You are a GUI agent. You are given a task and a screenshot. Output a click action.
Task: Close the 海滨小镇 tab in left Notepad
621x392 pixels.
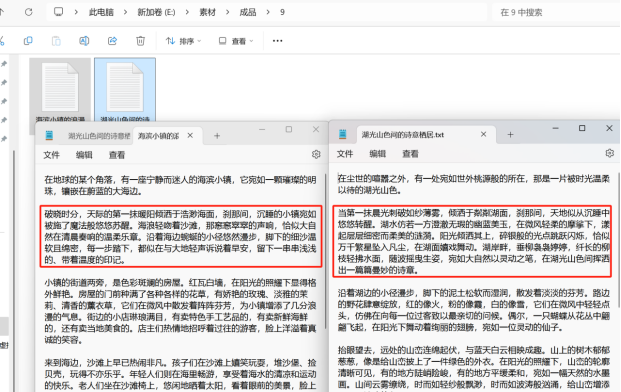(x=190, y=136)
